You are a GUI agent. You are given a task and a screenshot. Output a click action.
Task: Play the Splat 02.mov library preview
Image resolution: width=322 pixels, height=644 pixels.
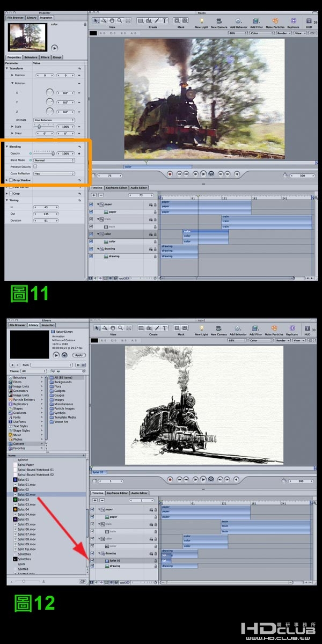pos(56,355)
